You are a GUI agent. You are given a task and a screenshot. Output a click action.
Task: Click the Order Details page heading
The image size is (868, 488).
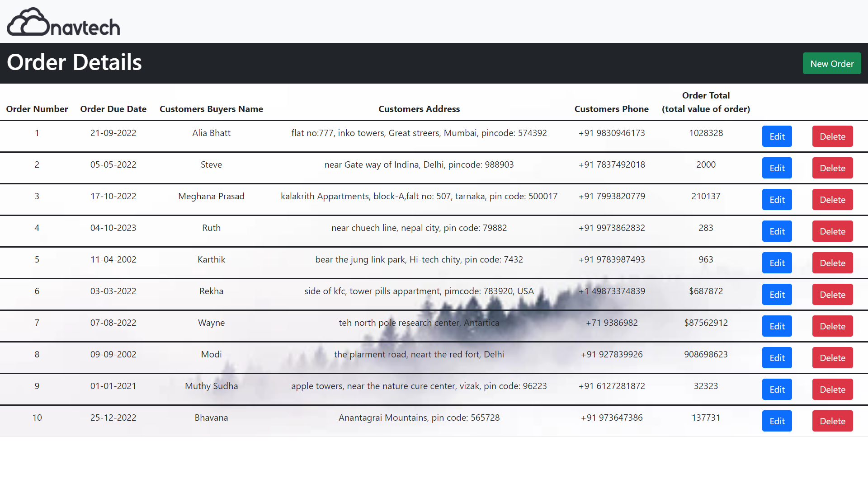click(74, 62)
